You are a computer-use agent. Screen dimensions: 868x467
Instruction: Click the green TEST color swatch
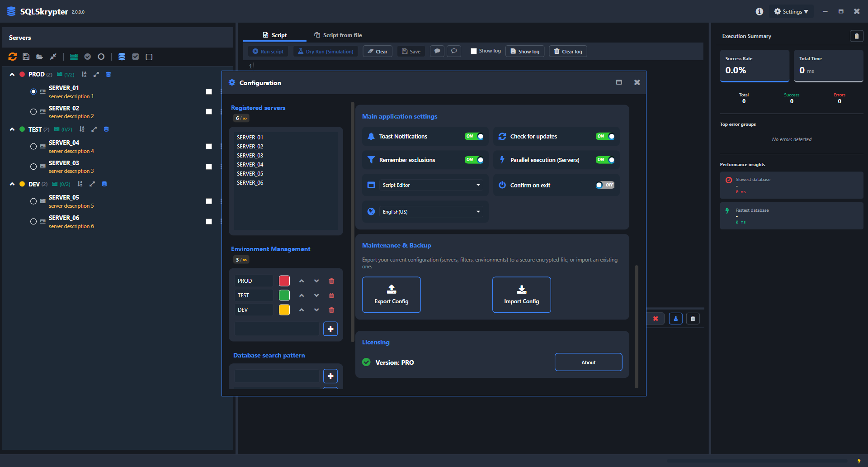pos(284,295)
